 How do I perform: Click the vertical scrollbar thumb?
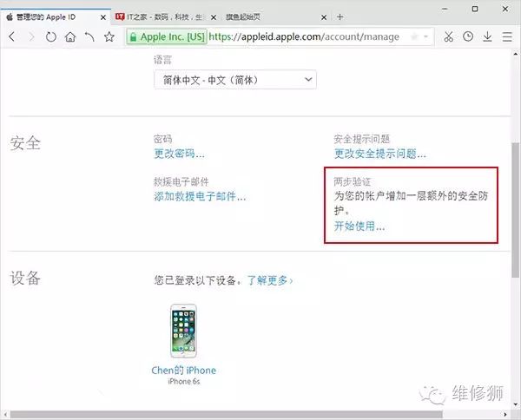pos(516,209)
